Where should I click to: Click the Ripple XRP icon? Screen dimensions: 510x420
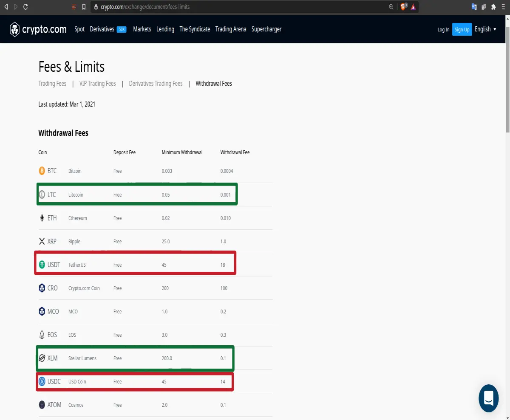tap(42, 241)
